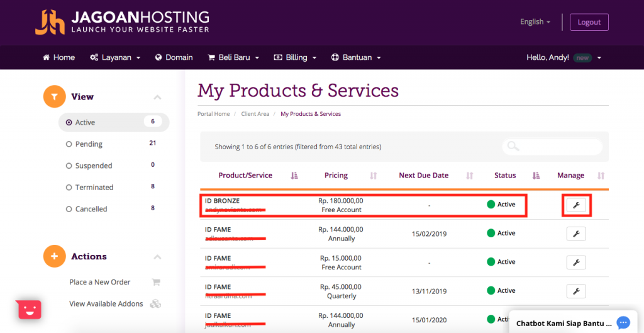Open the wrench manage icon for ID BRONZE
Viewport: 644px width, 333px height.
(576, 205)
